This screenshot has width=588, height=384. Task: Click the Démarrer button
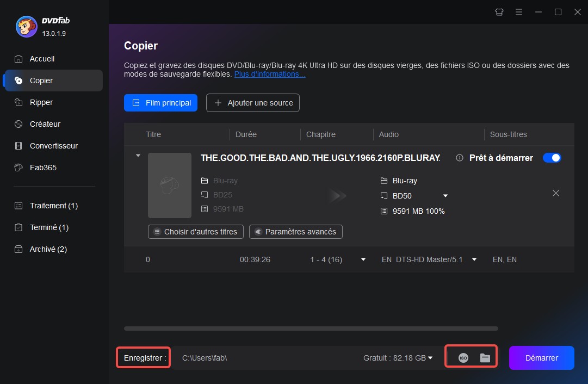point(542,358)
